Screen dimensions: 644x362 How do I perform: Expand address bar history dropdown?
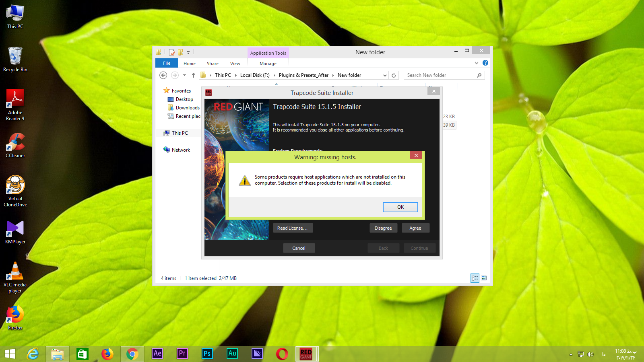pos(385,75)
